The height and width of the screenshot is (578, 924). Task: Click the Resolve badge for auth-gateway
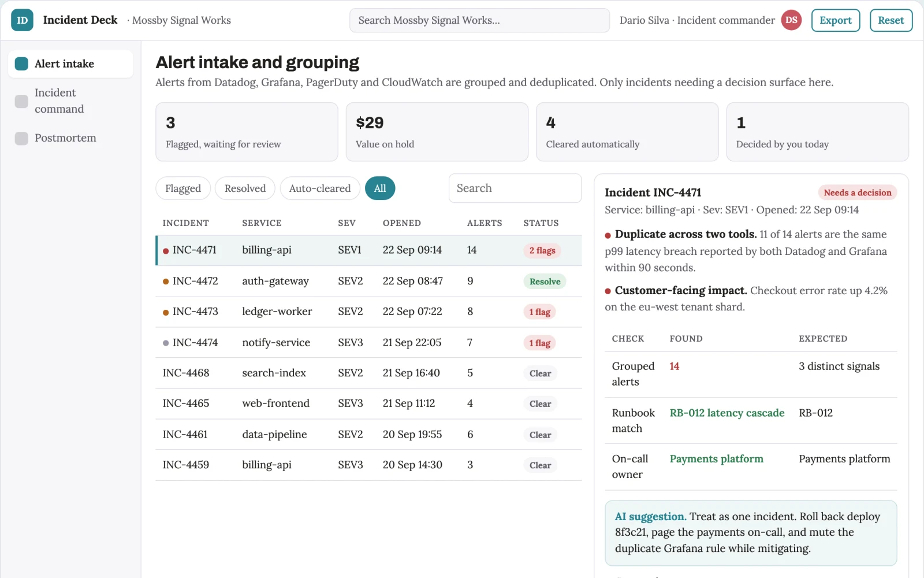[x=545, y=281]
